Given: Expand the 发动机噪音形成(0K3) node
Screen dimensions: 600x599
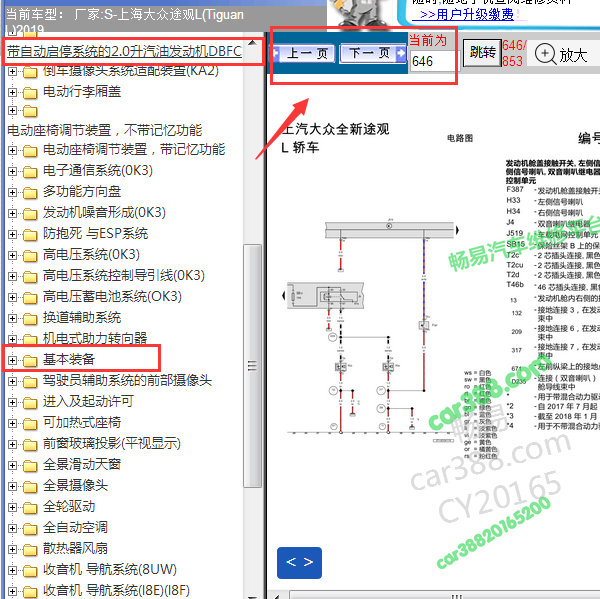Looking at the screenshot, I should [x=12, y=213].
